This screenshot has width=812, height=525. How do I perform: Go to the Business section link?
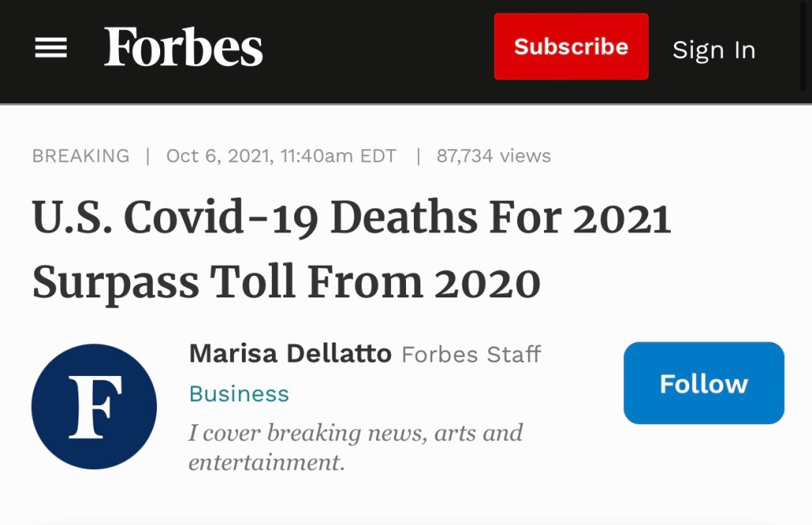pos(239,393)
